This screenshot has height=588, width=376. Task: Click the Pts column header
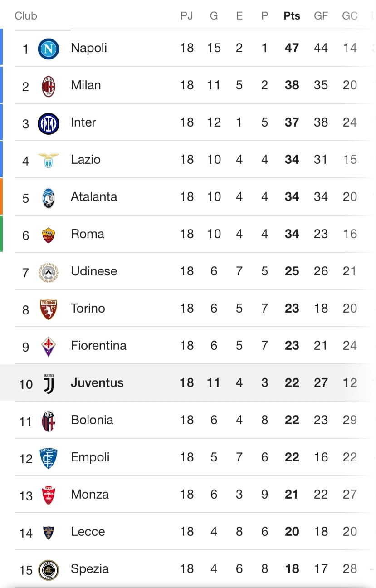pos(292,16)
